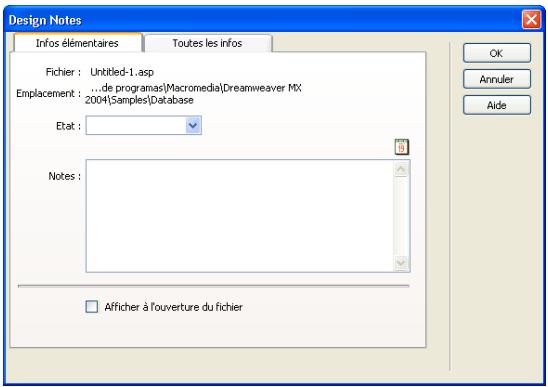Open help with the Aide button
This screenshot has height=387, width=548.
click(497, 105)
